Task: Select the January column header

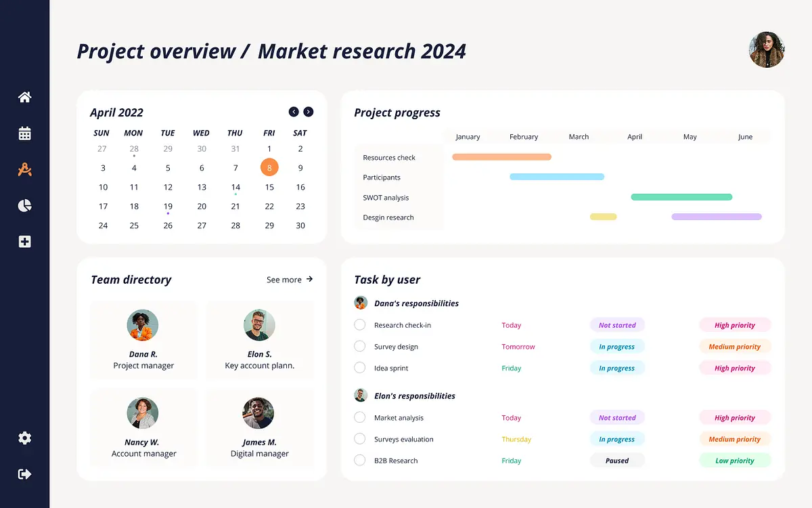Action: point(468,136)
